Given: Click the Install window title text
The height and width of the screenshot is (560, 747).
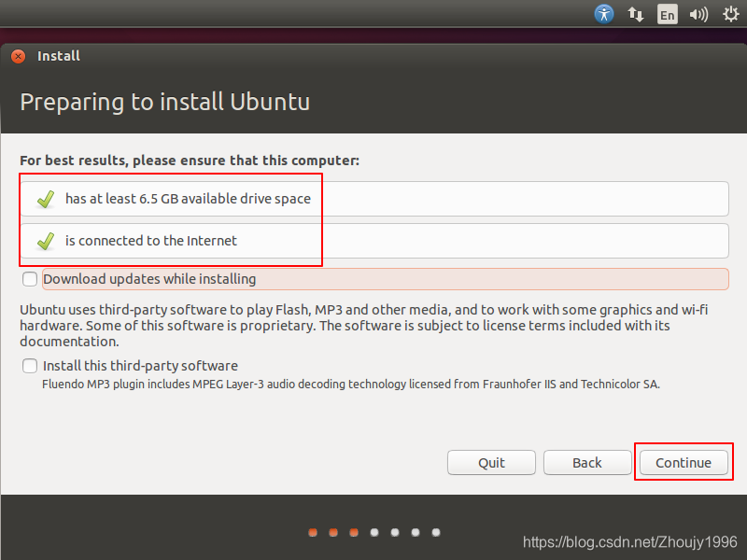Looking at the screenshot, I should click(59, 56).
